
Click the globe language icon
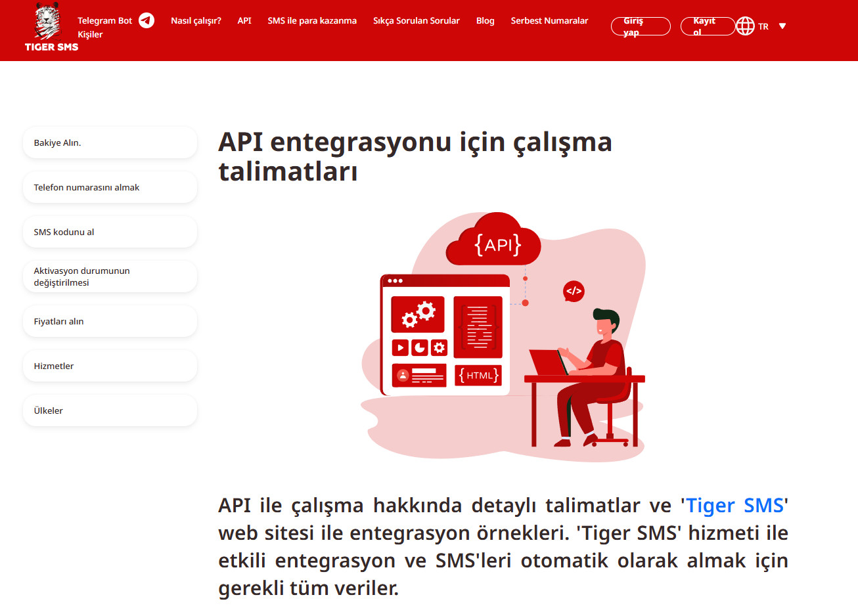click(745, 26)
